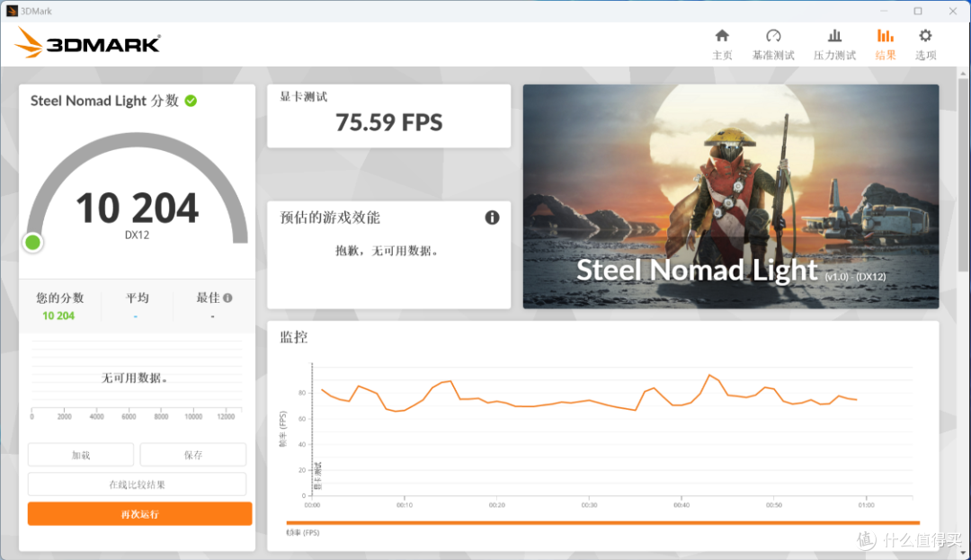This screenshot has width=971, height=560.
Task: Open the 压力测试 stress test tab
Action: click(x=834, y=45)
